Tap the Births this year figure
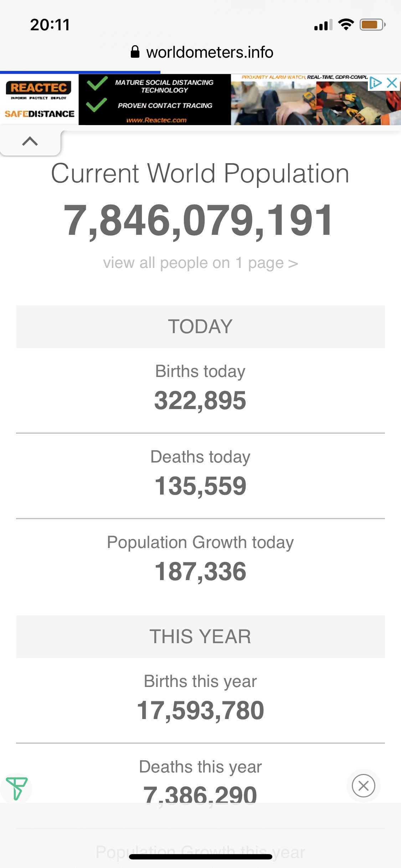The image size is (401, 868). [x=200, y=711]
